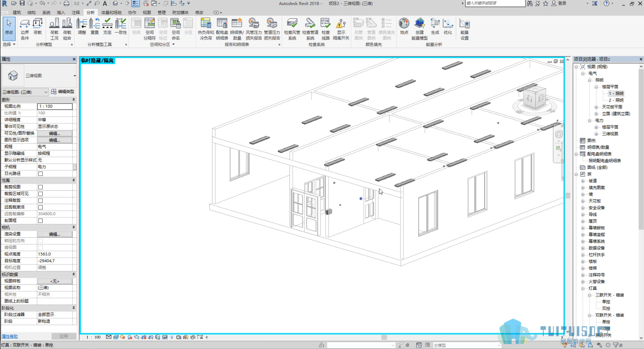Click the 边界条件 boundary conditions icon
The image size is (644, 349).
click(x=25, y=29)
